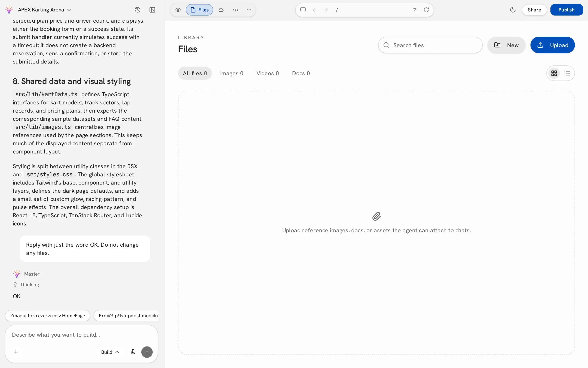Filter by Videos tab
This screenshot has width=588, height=368.
268,73
